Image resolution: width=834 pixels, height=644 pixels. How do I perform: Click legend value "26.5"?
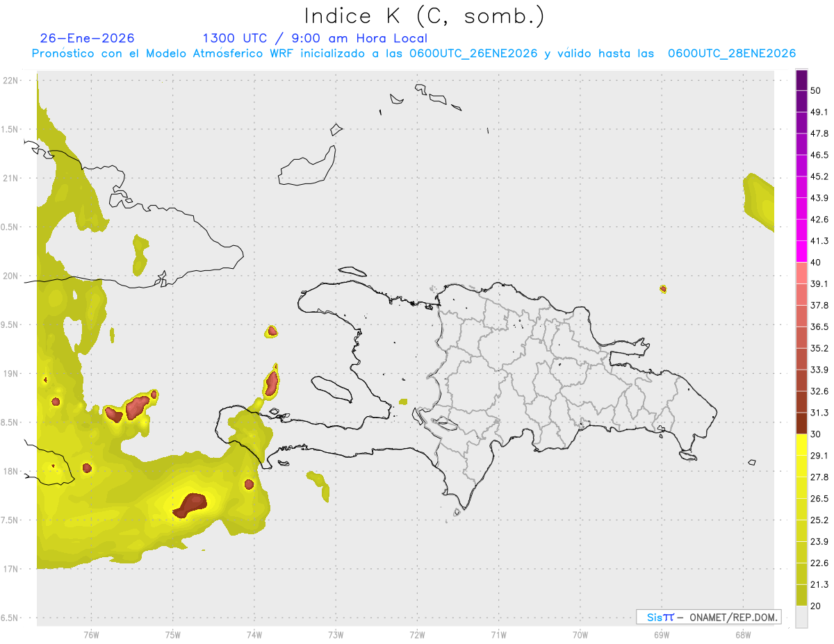819,499
